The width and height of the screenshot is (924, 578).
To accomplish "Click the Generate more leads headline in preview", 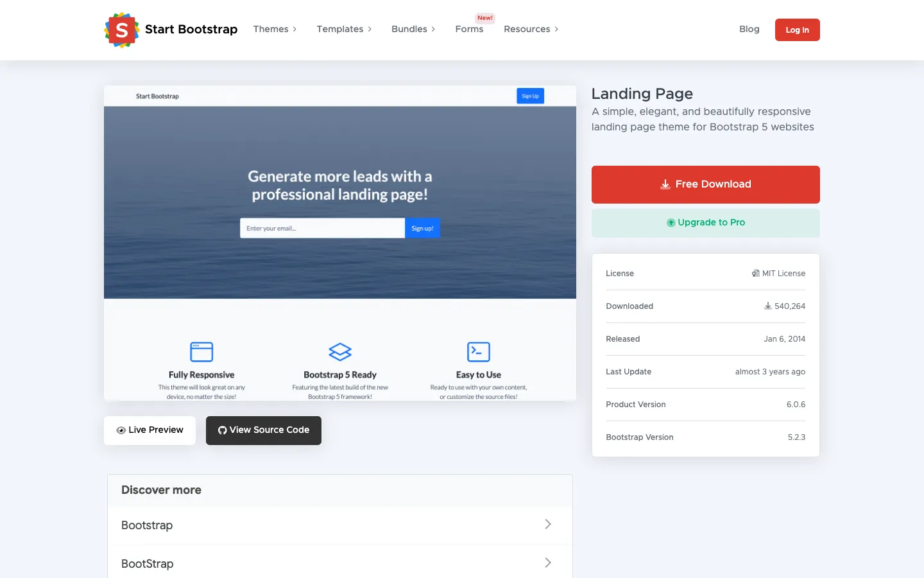I will (x=340, y=186).
